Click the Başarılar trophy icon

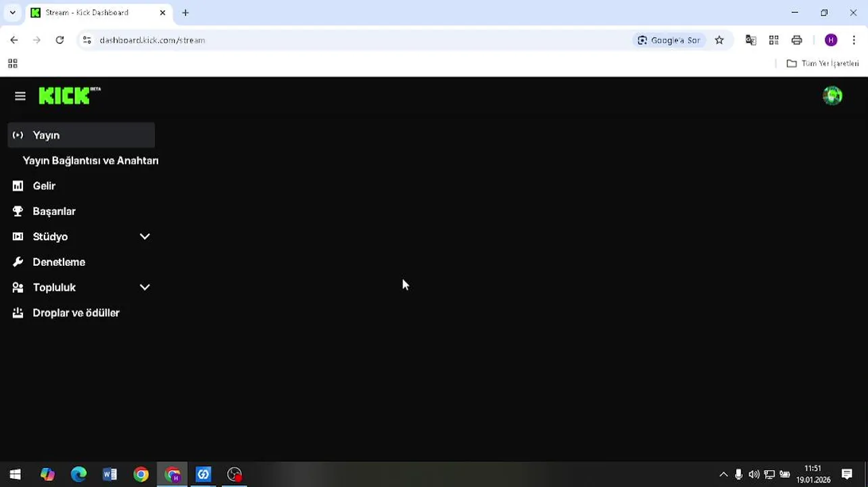coord(18,211)
